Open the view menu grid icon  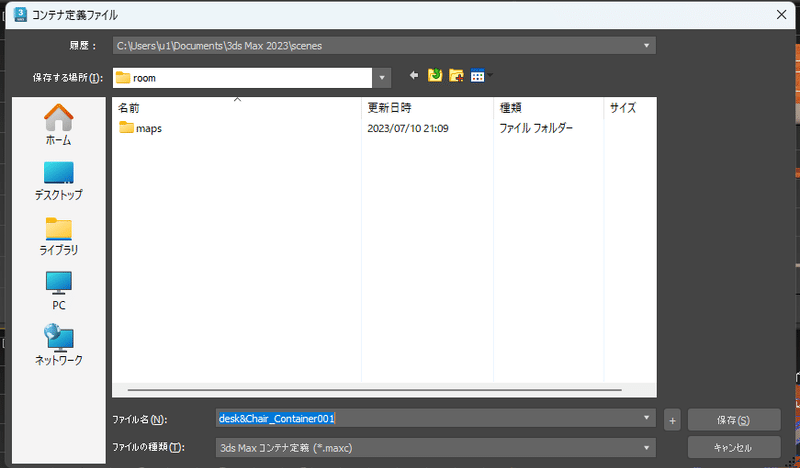click(x=478, y=76)
